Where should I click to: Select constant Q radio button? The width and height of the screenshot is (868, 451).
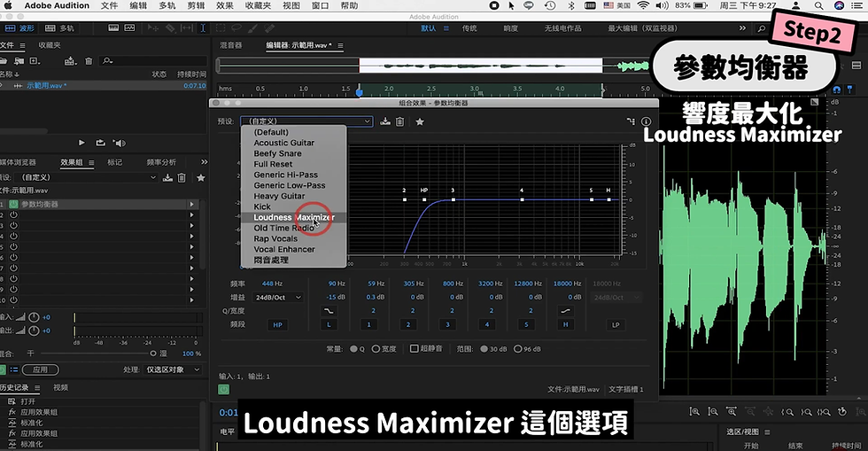tap(353, 349)
